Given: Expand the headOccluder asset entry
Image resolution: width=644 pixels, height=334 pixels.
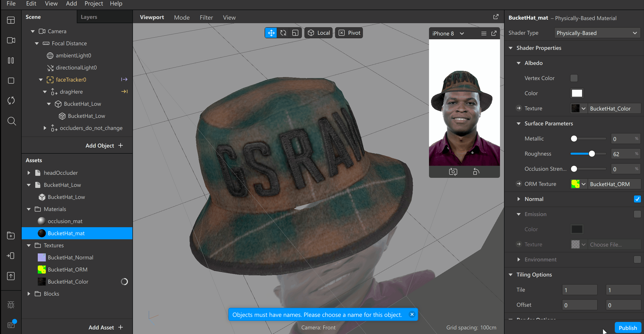Looking at the screenshot, I should click(28, 173).
